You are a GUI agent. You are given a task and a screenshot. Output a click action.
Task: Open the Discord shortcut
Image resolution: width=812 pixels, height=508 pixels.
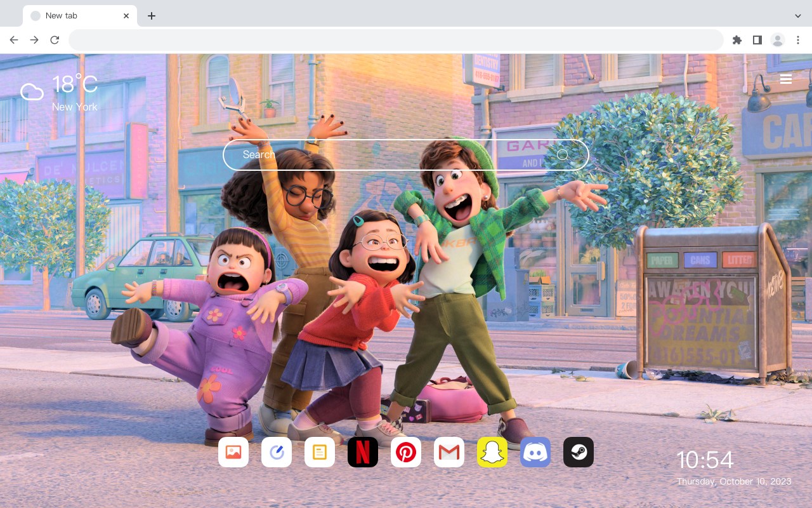[535, 452]
